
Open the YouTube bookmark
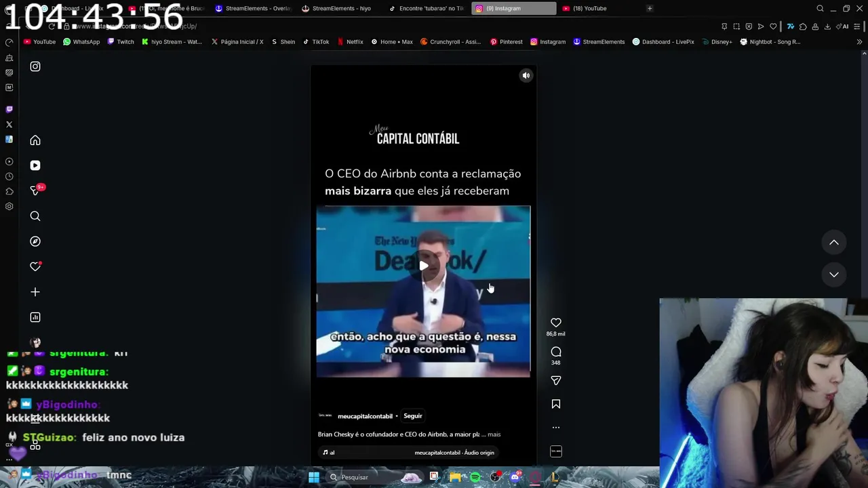pos(39,42)
